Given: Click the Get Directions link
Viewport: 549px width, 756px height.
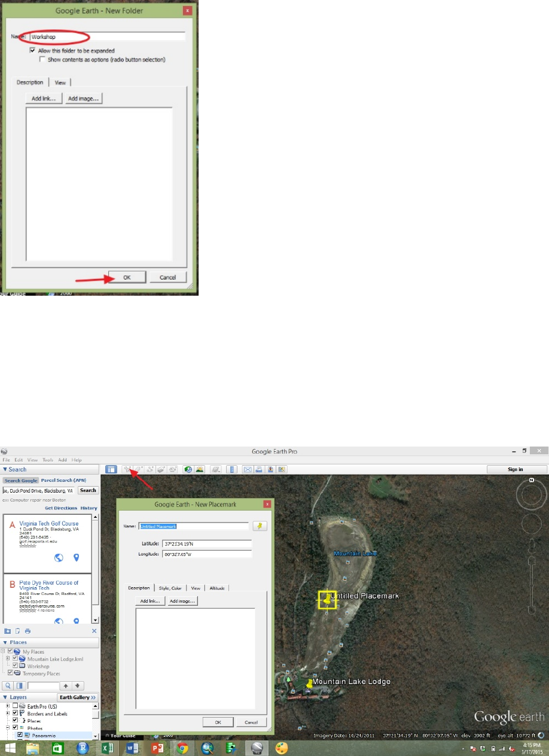Looking at the screenshot, I should [61, 508].
